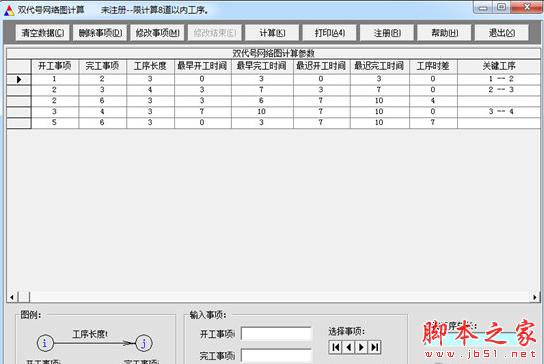Select critical path cell '2 -- 3'

click(499, 90)
